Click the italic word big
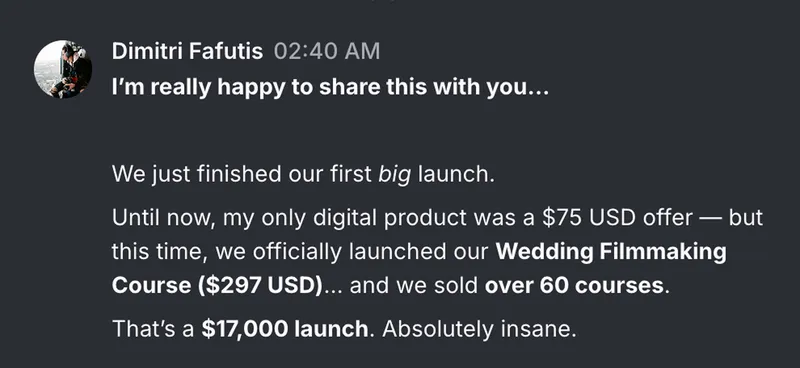This screenshot has width=800, height=368. [x=394, y=175]
